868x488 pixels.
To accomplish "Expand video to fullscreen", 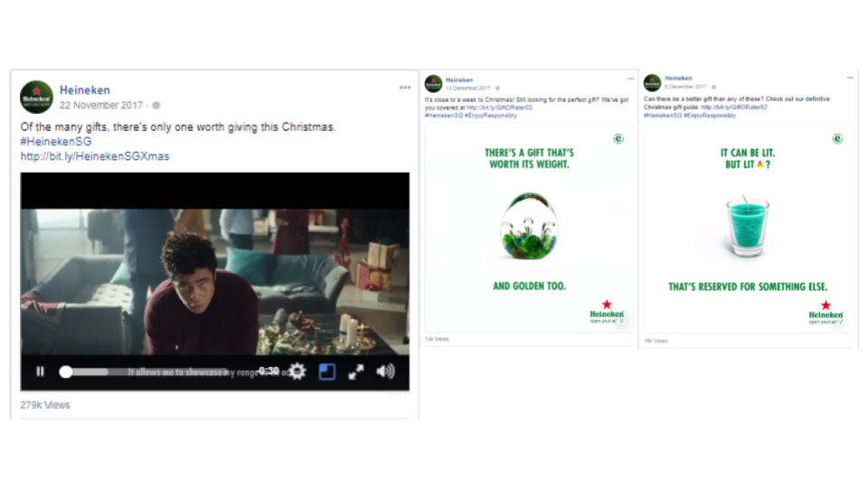I will coord(356,371).
